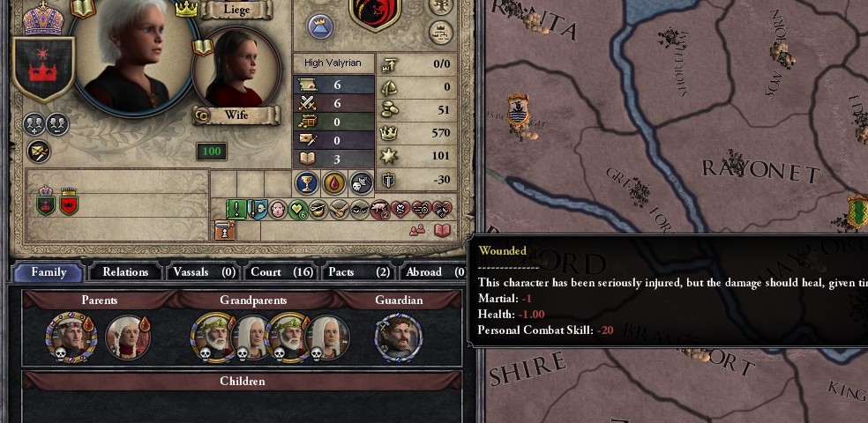This screenshot has height=423, width=868.
Task: Click the dagger and letter plot icon
Action: [39, 151]
